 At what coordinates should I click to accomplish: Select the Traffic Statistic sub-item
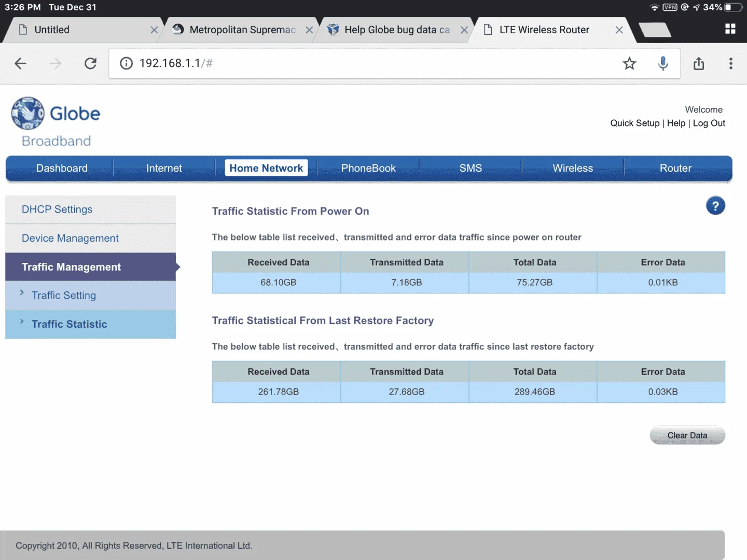pyautogui.click(x=90, y=324)
